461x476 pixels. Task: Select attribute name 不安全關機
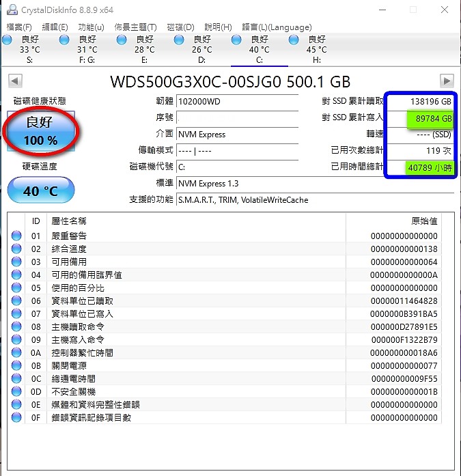click(74, 392)
